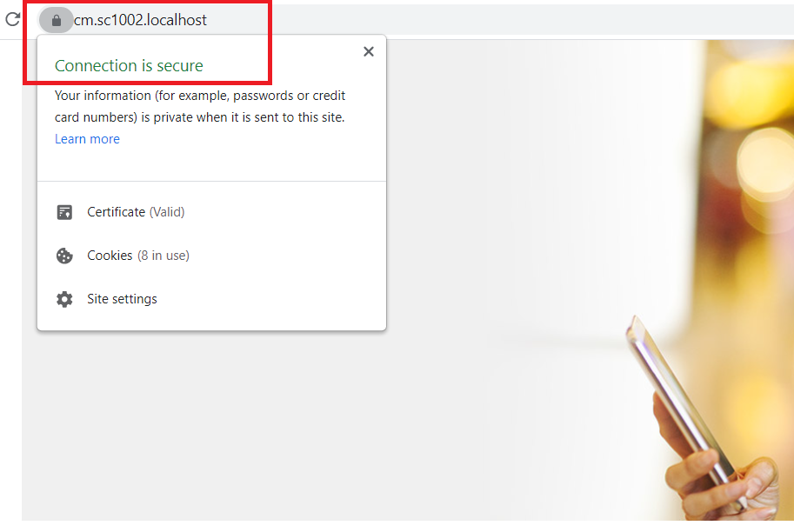The width and height of the screenshot is (794, 532).
Task: Click the padlock icon in the address bar
Action: (x=57, y=20)
